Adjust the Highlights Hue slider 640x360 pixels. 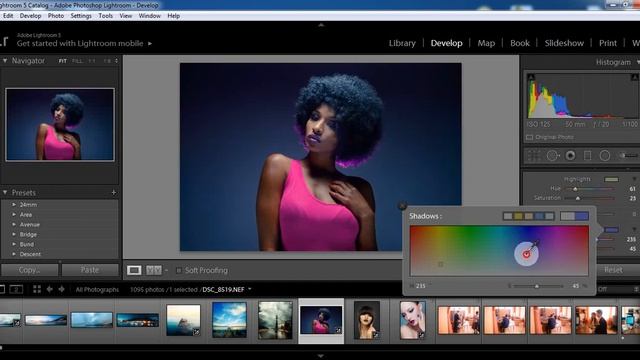[575, 189]
